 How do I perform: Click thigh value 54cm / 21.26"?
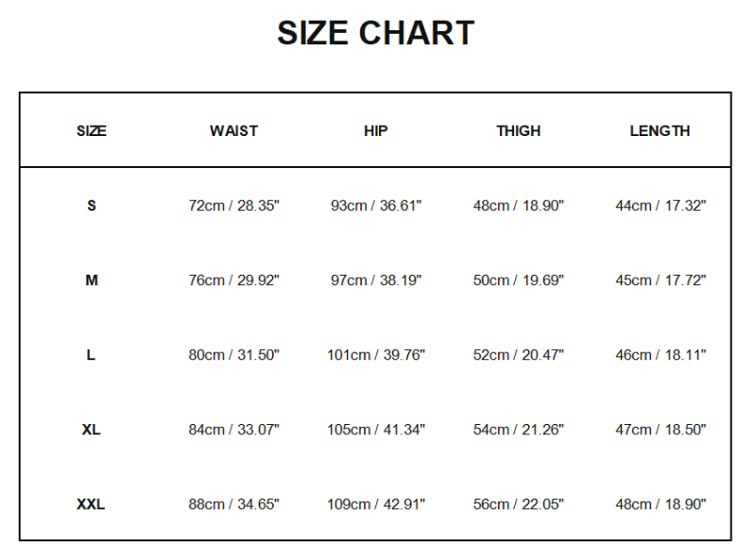coord(519,430)
